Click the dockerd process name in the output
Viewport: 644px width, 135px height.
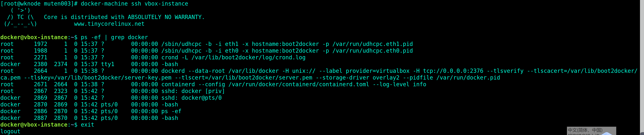click(173, 71)
